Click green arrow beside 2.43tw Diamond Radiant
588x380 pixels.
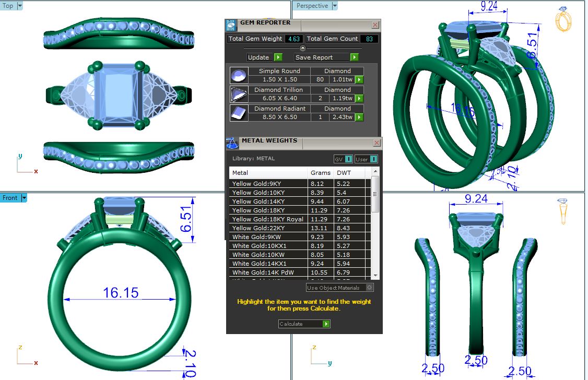coord(359,117)
